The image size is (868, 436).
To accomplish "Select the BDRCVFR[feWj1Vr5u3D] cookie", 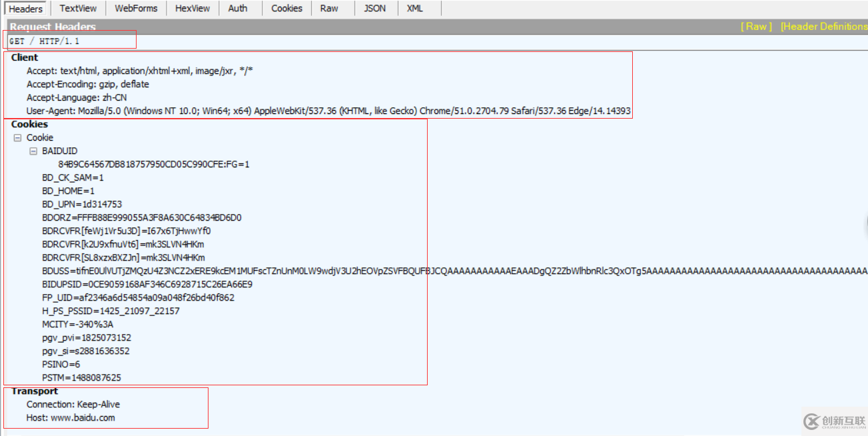I will click(x=127, y=231).
